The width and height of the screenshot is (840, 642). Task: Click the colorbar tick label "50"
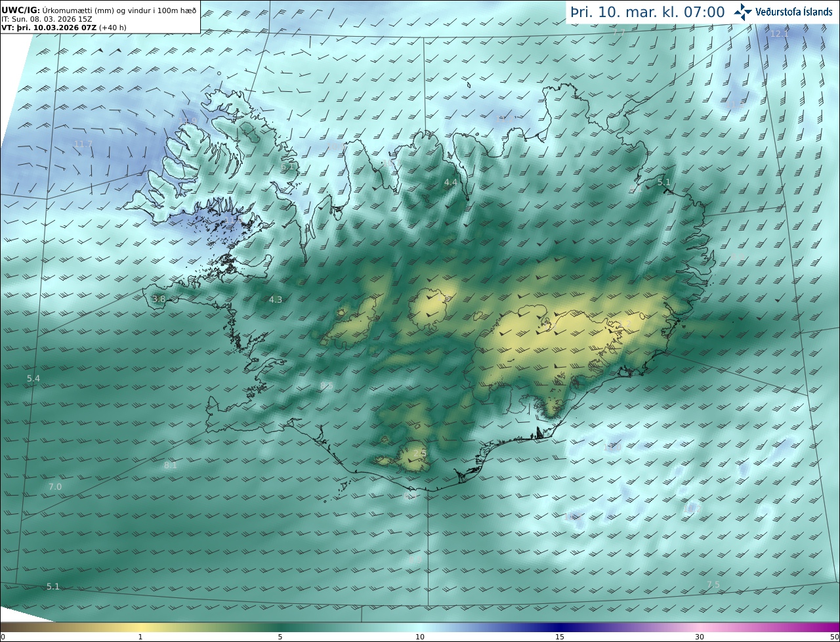coord(834,637)
